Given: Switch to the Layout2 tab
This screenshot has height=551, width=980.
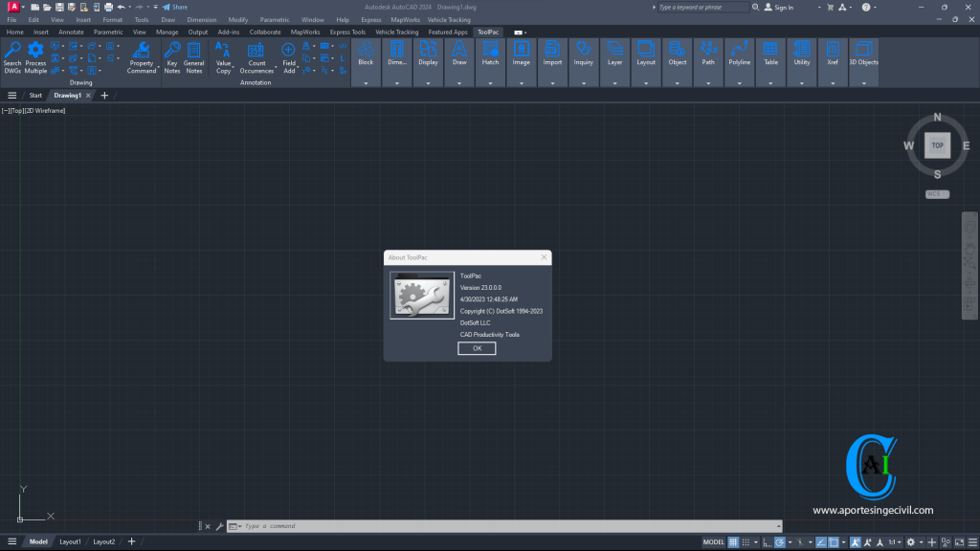Looking at the screenshot, I should pos(103,541).
